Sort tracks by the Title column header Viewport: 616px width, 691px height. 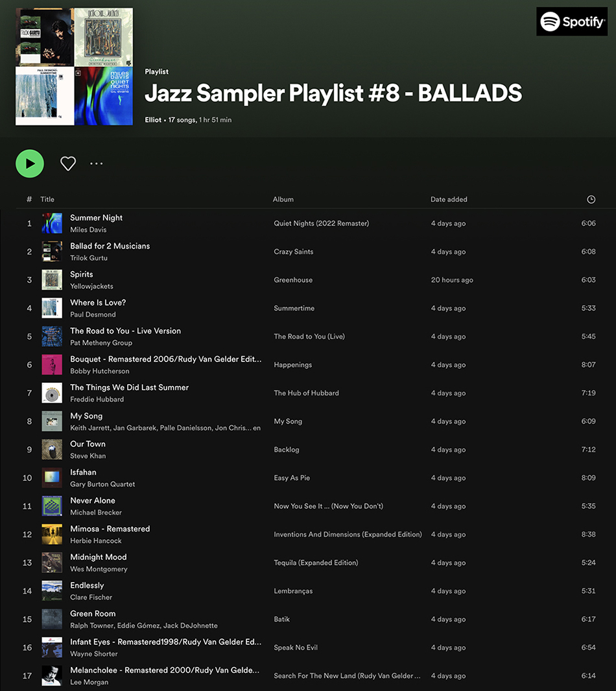[x=47, y=199]
